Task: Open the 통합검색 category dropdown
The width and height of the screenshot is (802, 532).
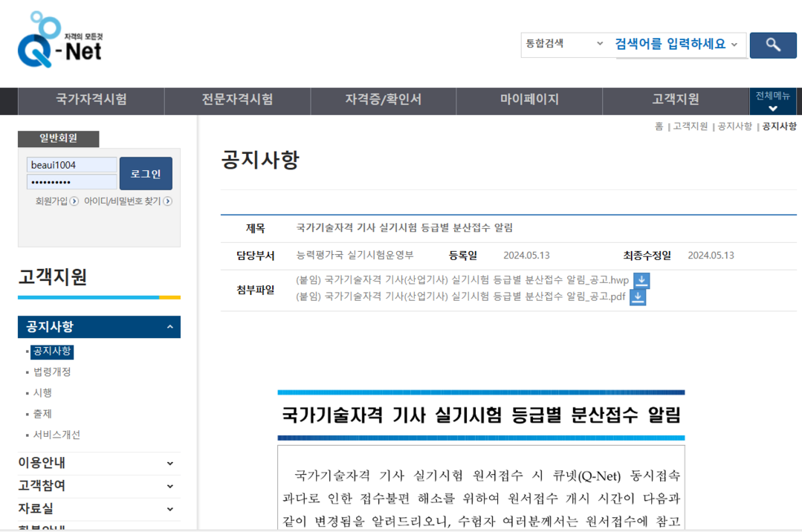Action: pyautogui.click(x=564, y=44)
